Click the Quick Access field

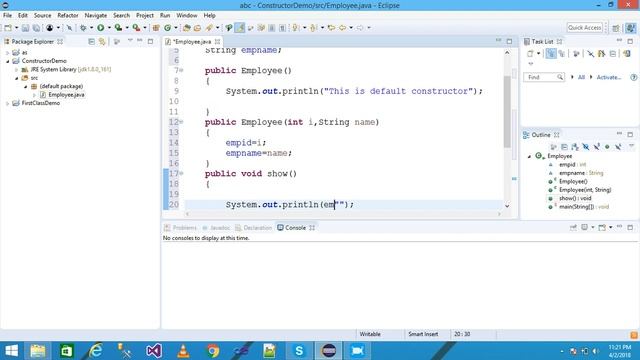pyautogui.click(x=585, y=27)
